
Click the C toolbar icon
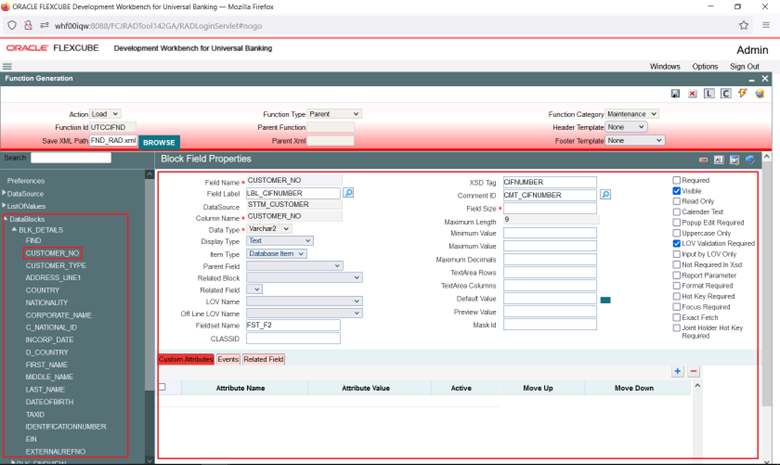click(726, 93)
